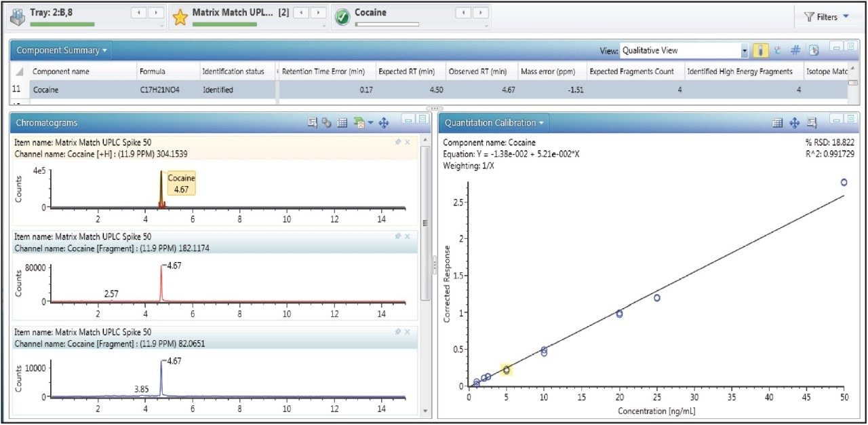Maximize the Chromatograms panel

(x=421, y=119)
